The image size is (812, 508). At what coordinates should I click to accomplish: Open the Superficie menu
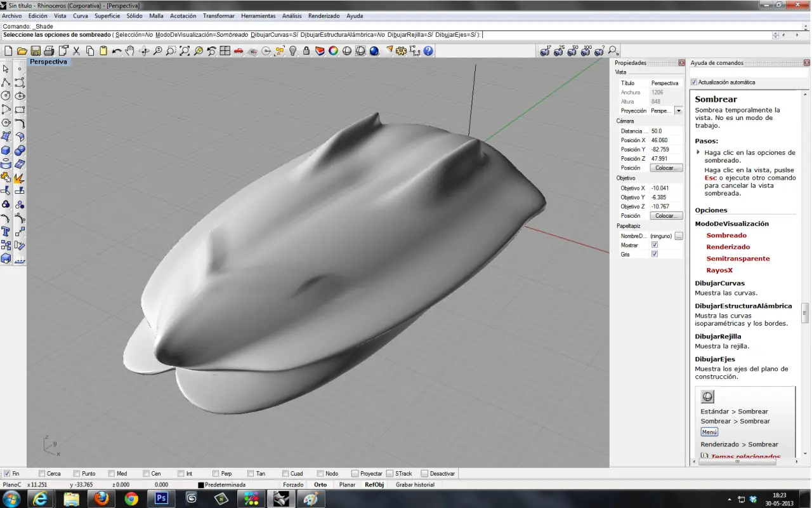[107, 16]
